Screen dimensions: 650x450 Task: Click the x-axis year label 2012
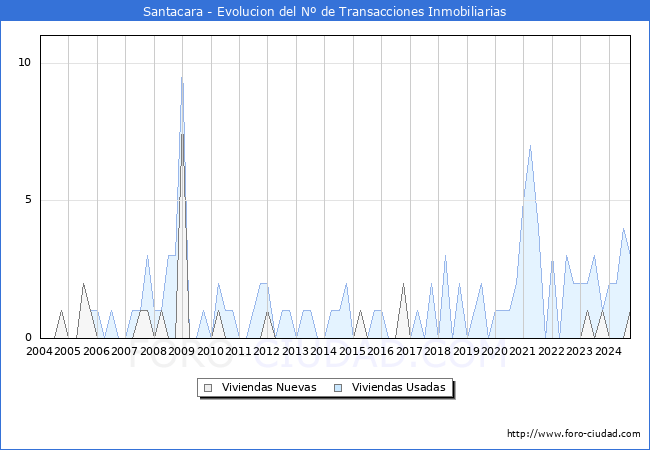[x=267, y=351]
